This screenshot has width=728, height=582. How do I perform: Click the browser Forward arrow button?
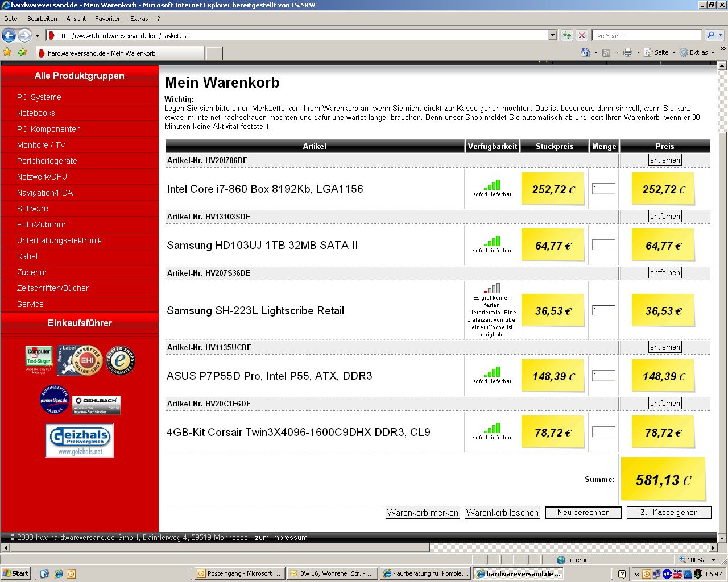point(24,35)
